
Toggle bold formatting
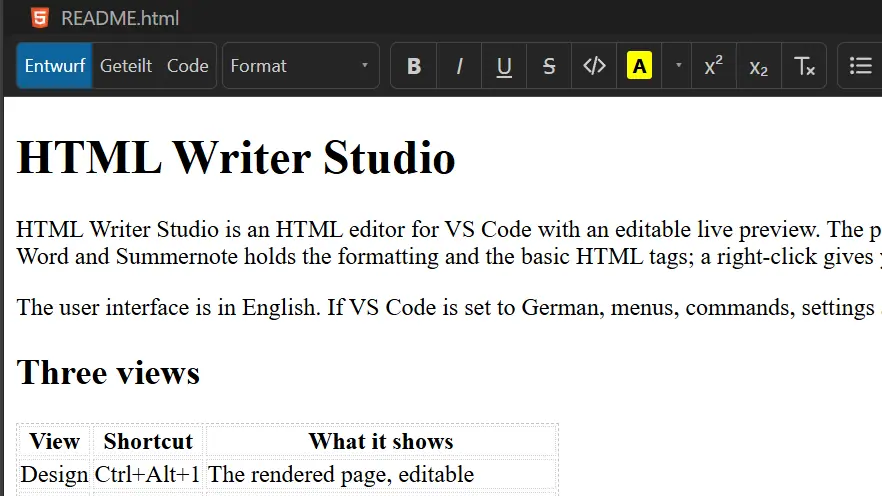[x=414, y=66]
